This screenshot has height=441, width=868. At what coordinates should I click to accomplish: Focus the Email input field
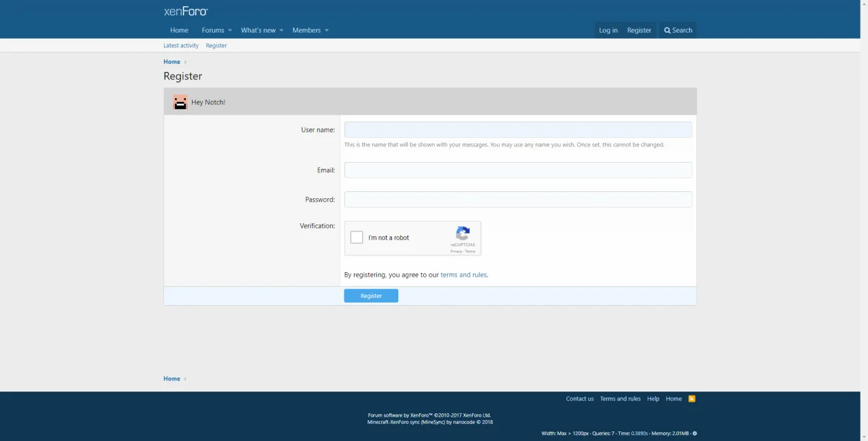518,170
